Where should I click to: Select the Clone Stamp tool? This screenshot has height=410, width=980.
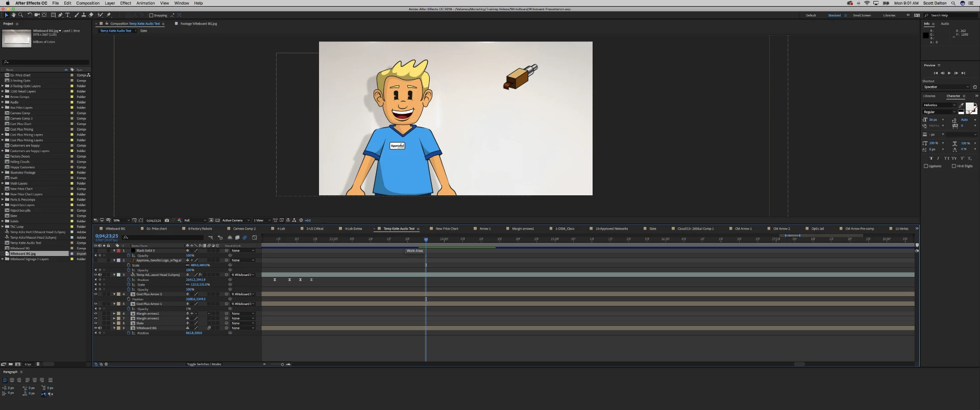click(x=84, y=15)
